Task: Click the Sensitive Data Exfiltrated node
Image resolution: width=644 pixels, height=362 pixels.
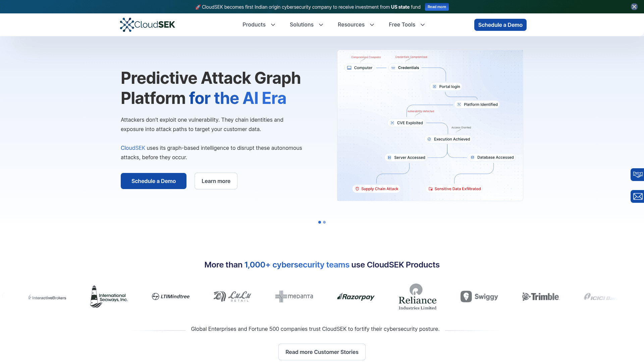Action: tap(454, 189)
